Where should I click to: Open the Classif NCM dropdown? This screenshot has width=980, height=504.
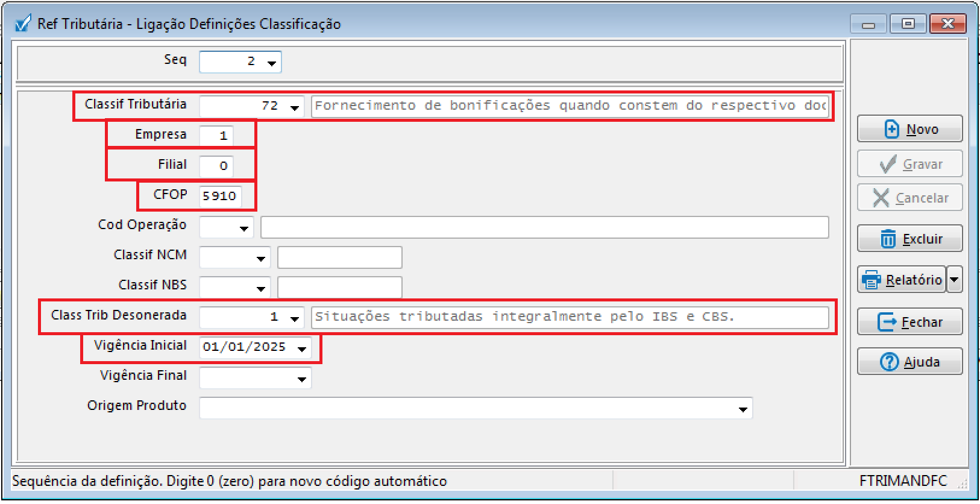click(261, 258)
